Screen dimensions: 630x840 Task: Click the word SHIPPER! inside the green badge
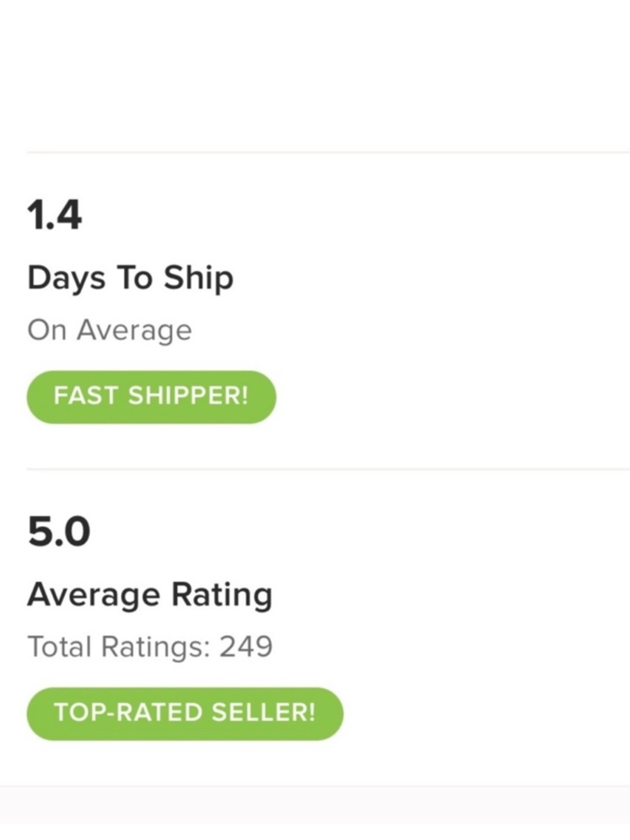point(188,396)
